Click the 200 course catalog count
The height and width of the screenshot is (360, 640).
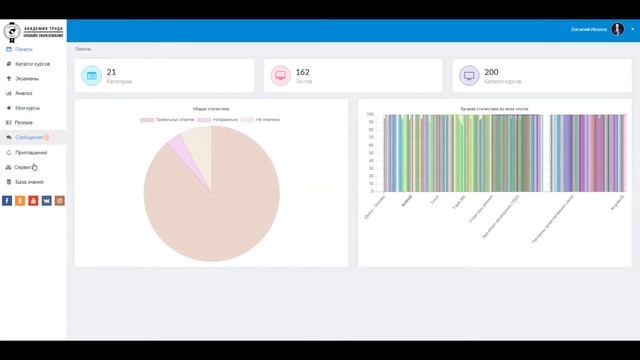[491, 72]
